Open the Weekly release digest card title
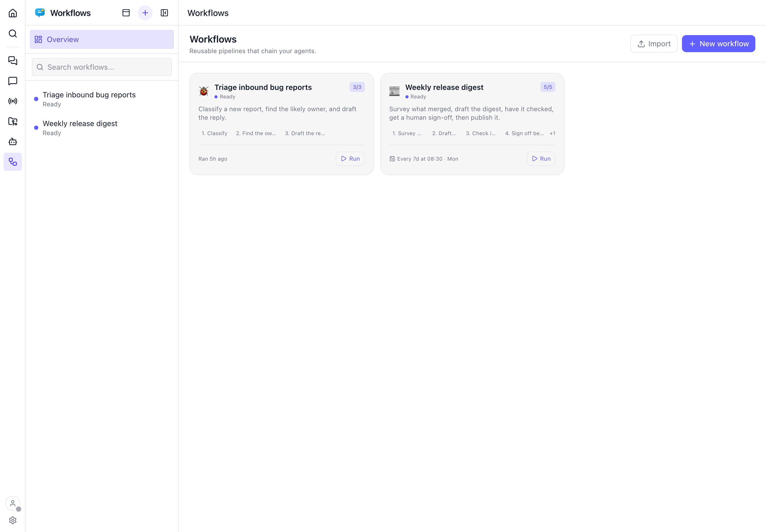766x532 pixels. tap(444, 87)
